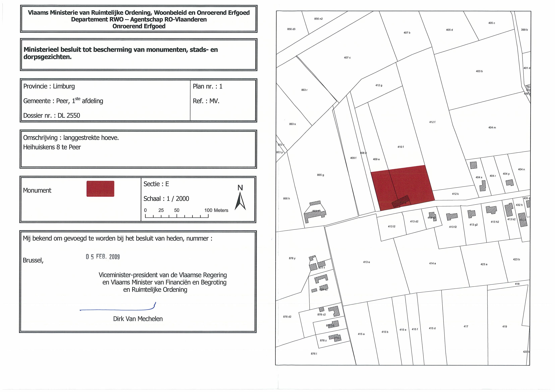The width and height of the screenshot is (555, 392).
Task: Click parcel label 413 e
Action: pyautogui.click(x=367, y=262)
